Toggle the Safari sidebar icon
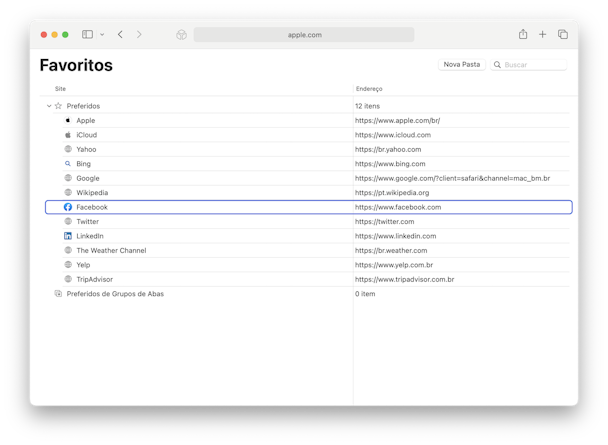The height and width of the screenshot is (445, 608). tap(87, 34)
